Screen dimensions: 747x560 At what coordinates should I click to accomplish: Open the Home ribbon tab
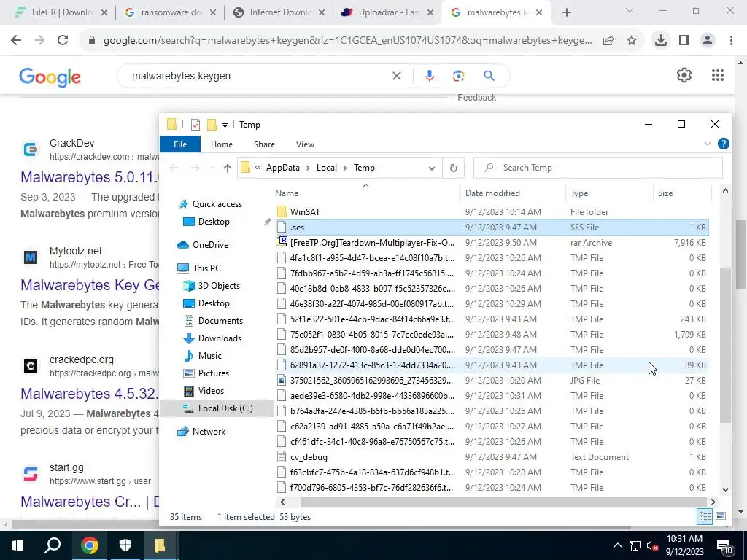click(x=222, y=144)
